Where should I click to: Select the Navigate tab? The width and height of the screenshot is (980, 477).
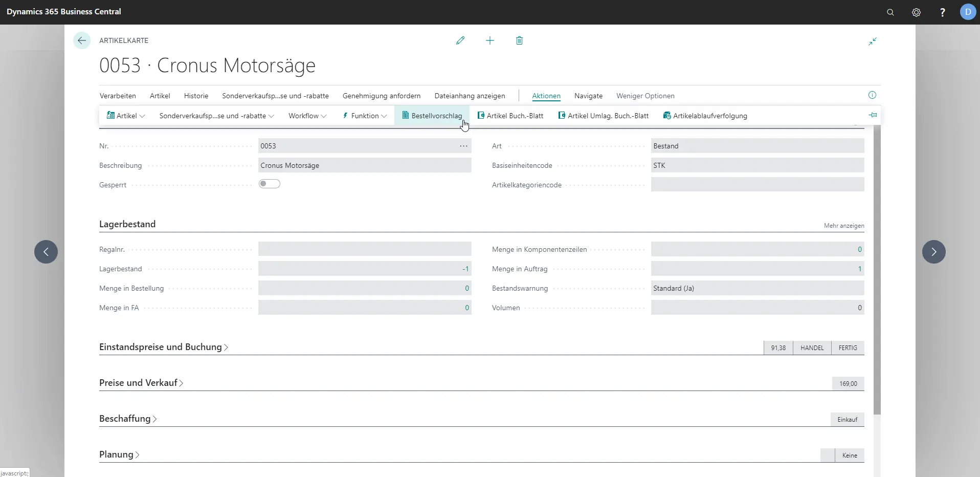click(588, 96)
